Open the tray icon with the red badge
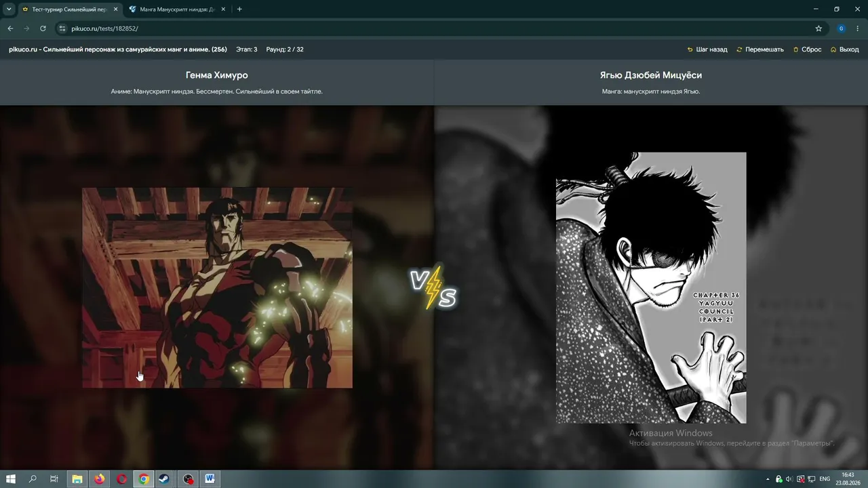This screenshot has width=868, height=488. pos(800,479)
